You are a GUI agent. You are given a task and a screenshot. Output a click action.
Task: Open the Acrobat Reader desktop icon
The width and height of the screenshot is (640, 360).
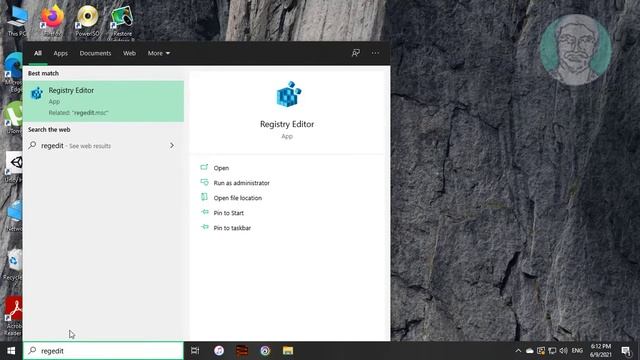13,316
